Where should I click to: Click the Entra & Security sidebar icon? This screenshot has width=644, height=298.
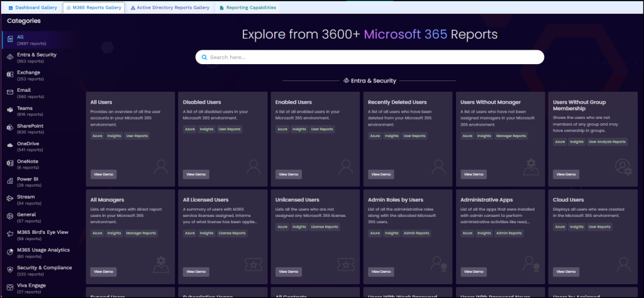coord(10,57)
